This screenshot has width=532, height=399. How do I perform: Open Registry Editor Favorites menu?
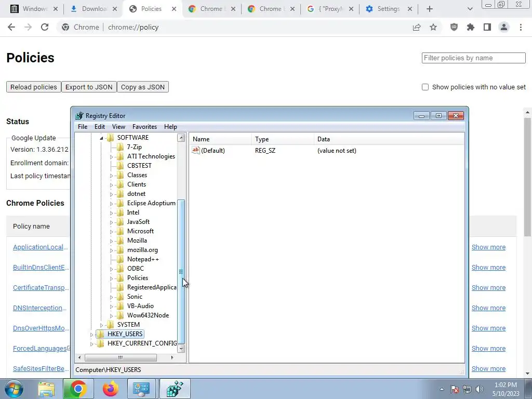point(144,127)
